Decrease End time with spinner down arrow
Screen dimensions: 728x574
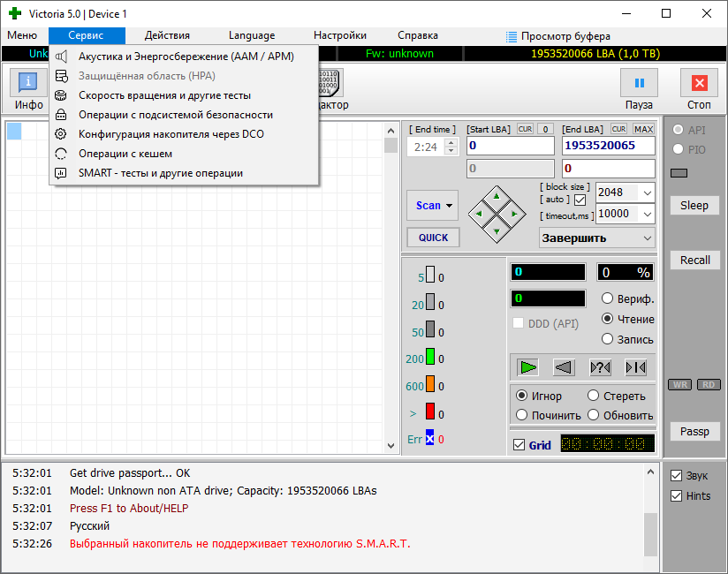451,151
